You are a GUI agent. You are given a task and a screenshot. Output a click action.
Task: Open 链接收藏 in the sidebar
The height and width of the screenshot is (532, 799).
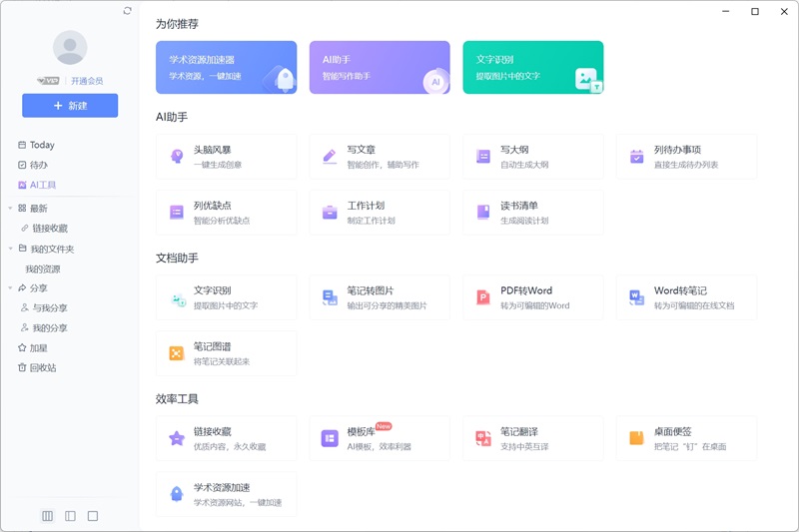(44, 229)
